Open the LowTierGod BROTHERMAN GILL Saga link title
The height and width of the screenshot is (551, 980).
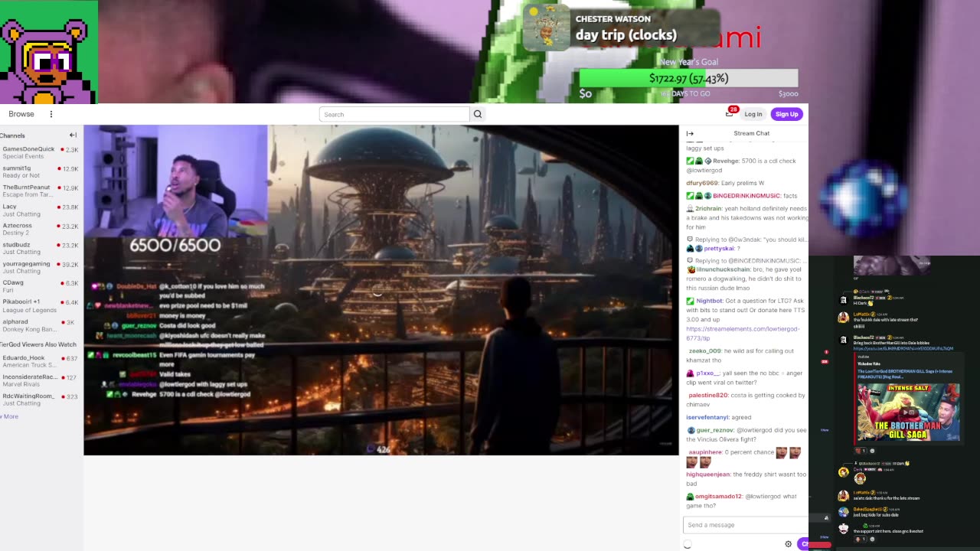pos(905,374)
